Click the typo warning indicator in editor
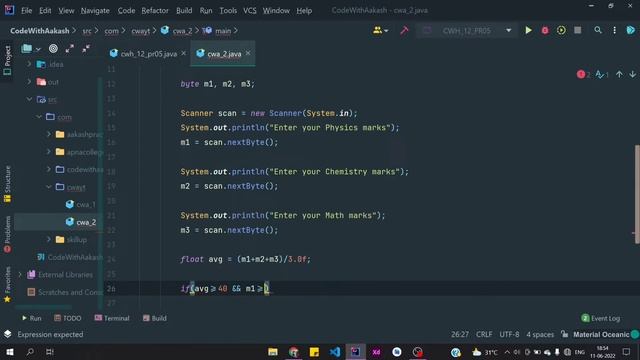Image resolution: width=640 pixels, height=360 pixels. coord(602,74)
